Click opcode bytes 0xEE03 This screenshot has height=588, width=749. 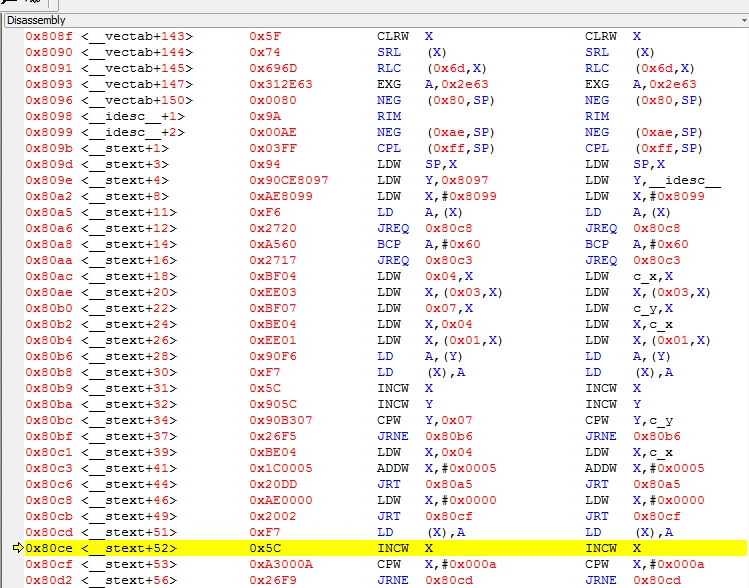click(x=273, y=292)
